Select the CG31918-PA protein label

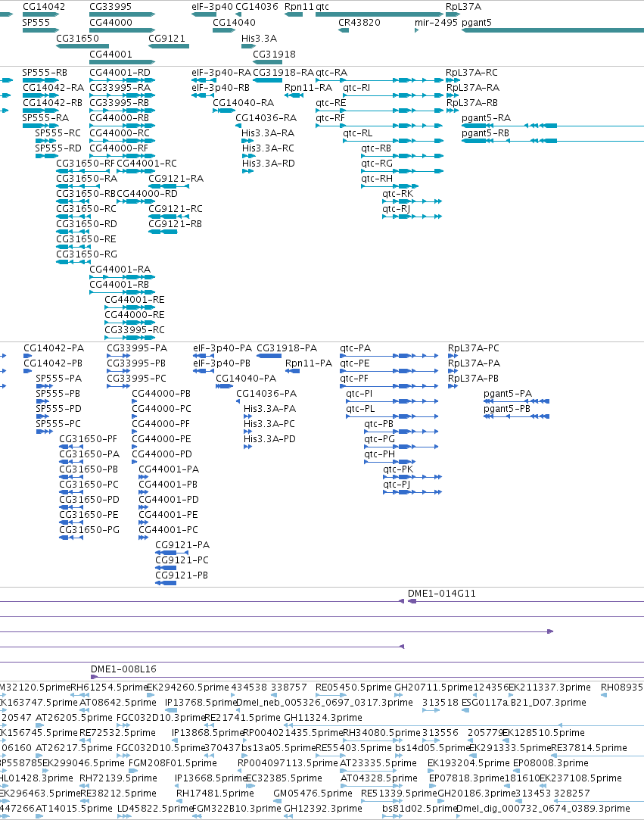coord(287,348)
